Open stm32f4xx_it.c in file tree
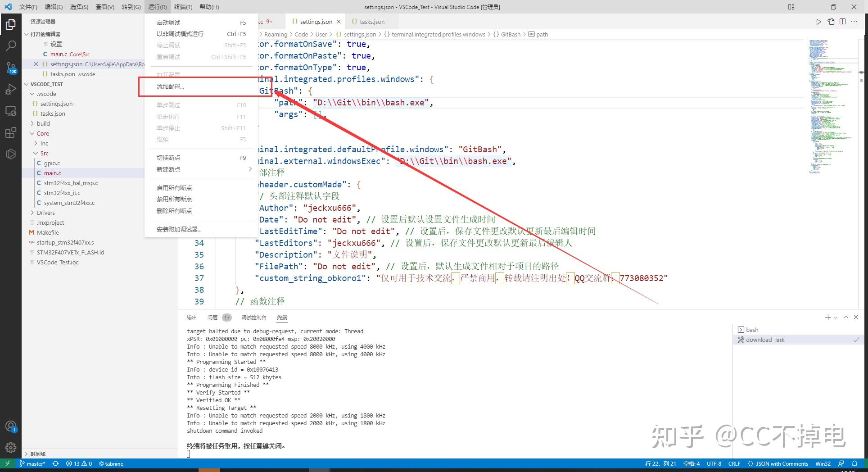The width and height of the screenshot is (868, 472). click(62, 193)
